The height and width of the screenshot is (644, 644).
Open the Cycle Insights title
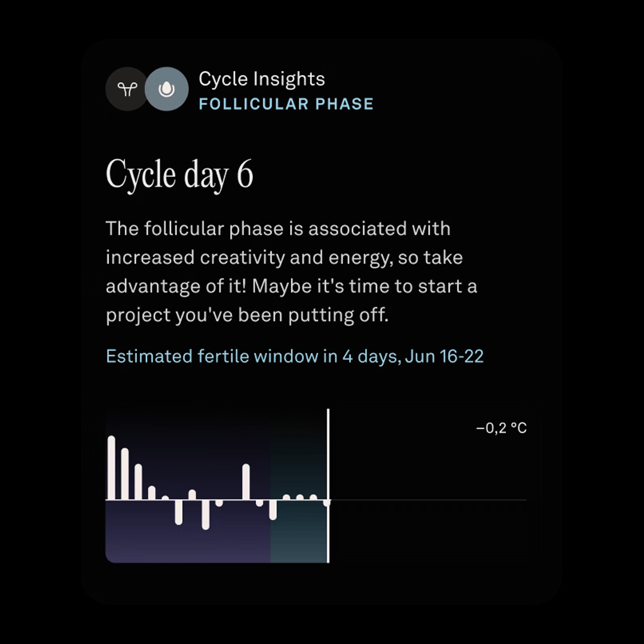(x=262, y=79)
